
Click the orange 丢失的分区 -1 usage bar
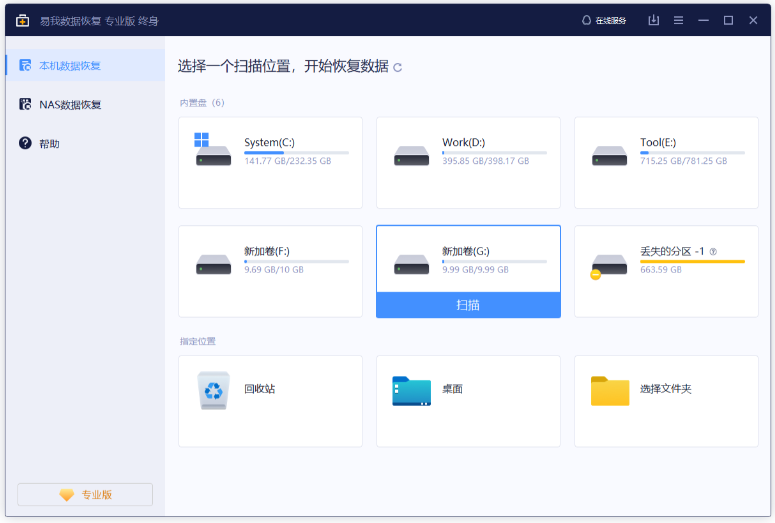point(692,262)
